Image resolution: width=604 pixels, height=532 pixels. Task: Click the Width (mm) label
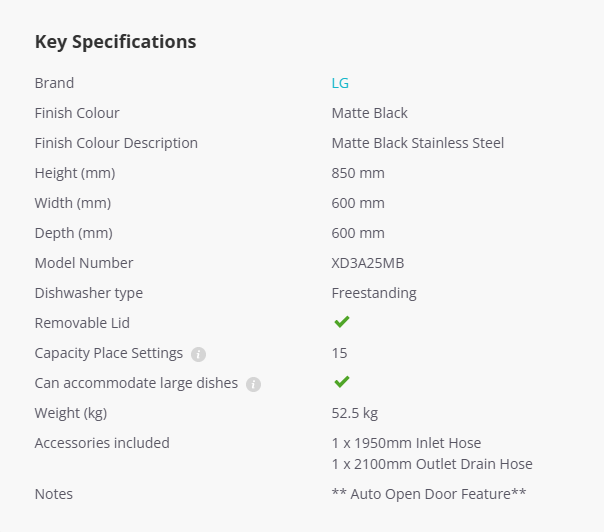73,203
